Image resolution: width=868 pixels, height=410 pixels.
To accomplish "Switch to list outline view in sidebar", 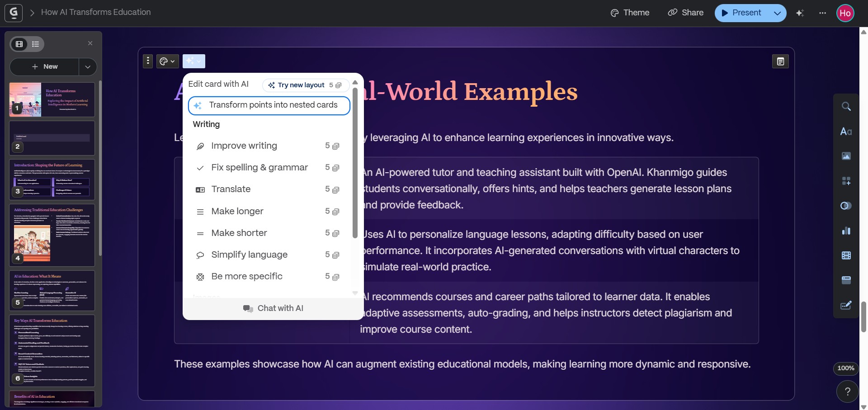I will pos(36,44).
